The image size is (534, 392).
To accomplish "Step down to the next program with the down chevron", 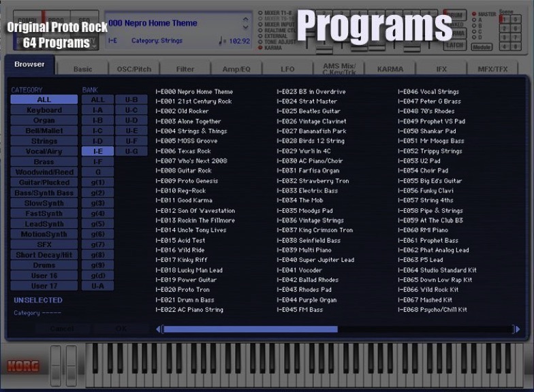I will click(x=245, y=27).
